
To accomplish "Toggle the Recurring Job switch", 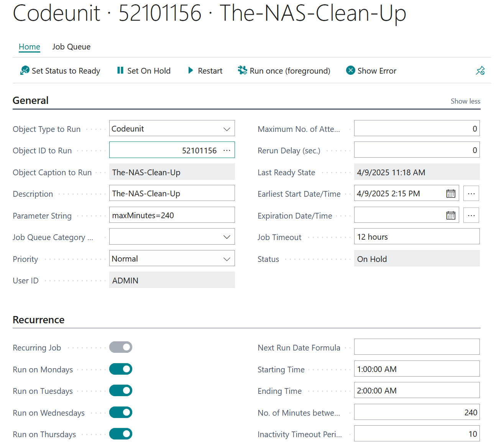I will tap(121, 347).
